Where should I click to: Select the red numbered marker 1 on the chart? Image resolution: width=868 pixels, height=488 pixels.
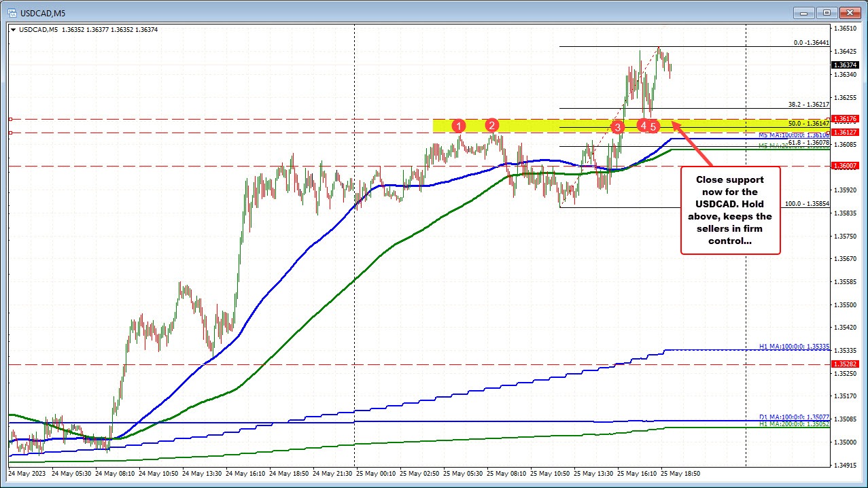459,126
